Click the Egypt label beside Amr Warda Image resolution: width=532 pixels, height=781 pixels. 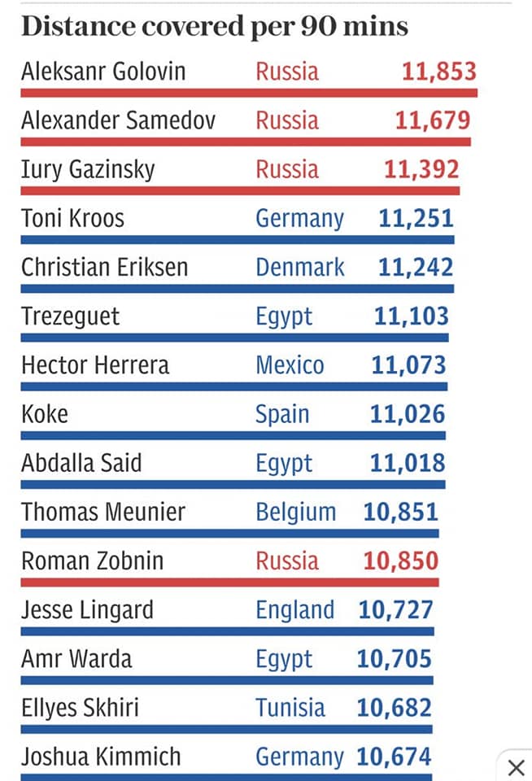[284, 660]
